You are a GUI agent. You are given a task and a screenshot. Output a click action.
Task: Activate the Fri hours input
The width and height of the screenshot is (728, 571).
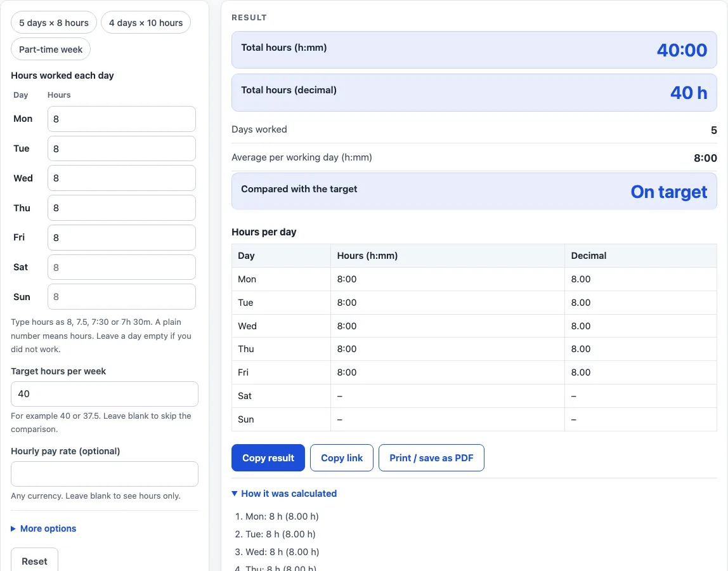(122, 237)
